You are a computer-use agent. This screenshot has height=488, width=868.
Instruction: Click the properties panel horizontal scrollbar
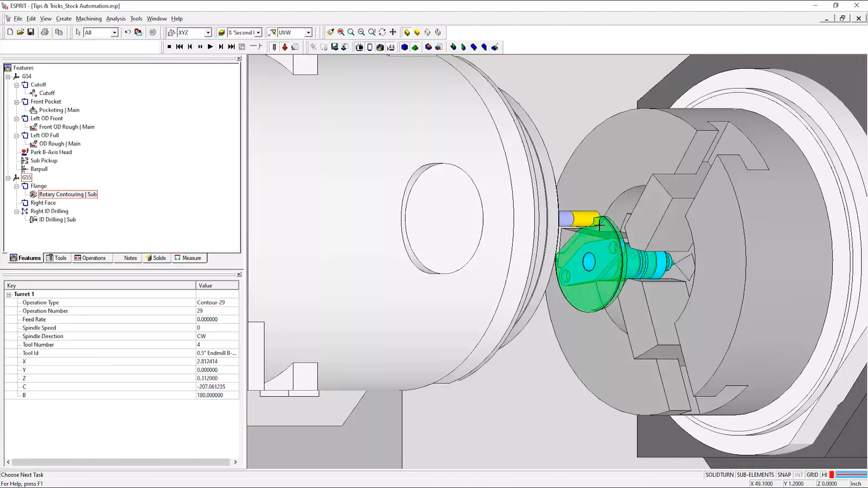coord(121,462)
